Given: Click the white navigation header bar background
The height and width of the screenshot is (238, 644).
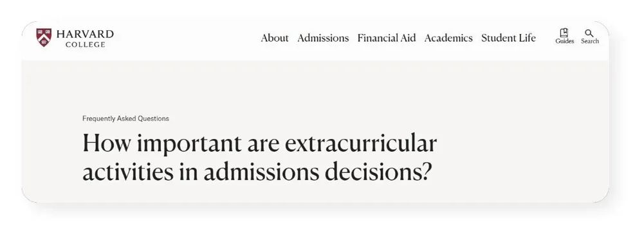Looking at the screenshot, I should coord(185,41).
